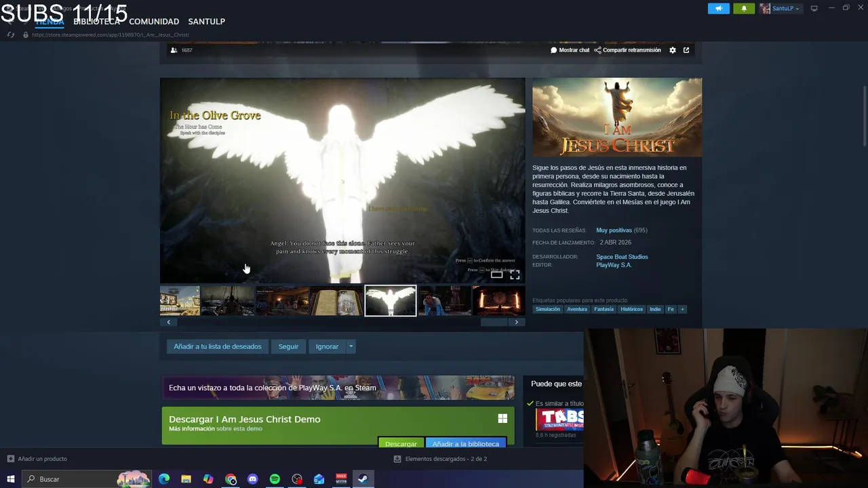Click the Windows platform icon on demo box
The image size is (868, 488).
(x=502, y=419)
